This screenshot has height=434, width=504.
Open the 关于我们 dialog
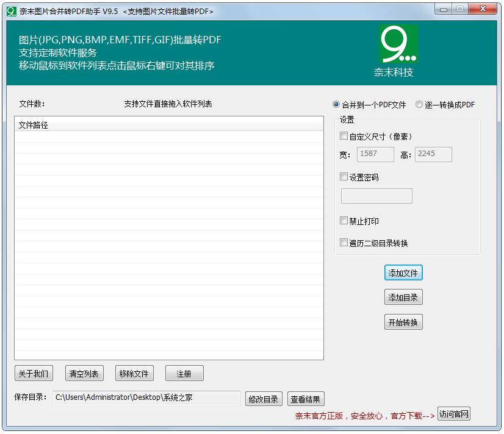(x=34, y=373)
